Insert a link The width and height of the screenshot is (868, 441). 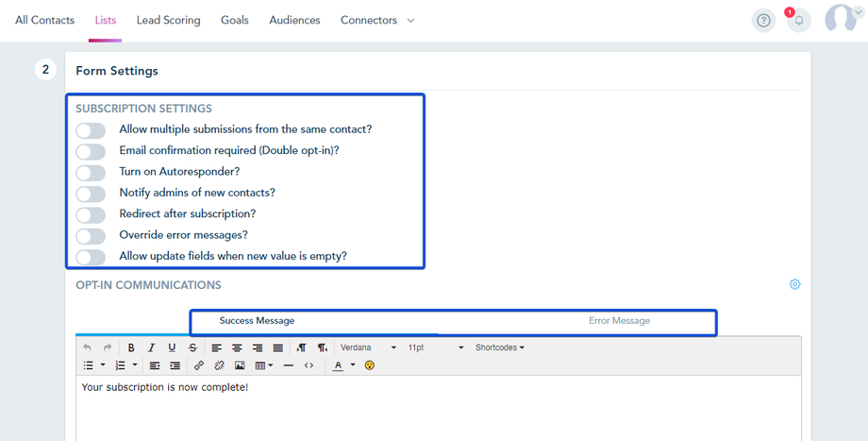[199, 365]
